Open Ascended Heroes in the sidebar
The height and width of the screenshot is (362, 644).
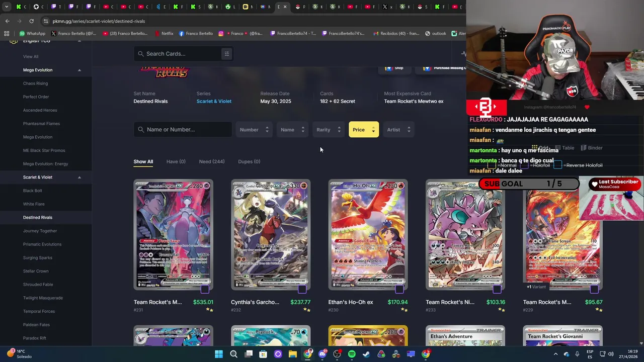(40, 110)
